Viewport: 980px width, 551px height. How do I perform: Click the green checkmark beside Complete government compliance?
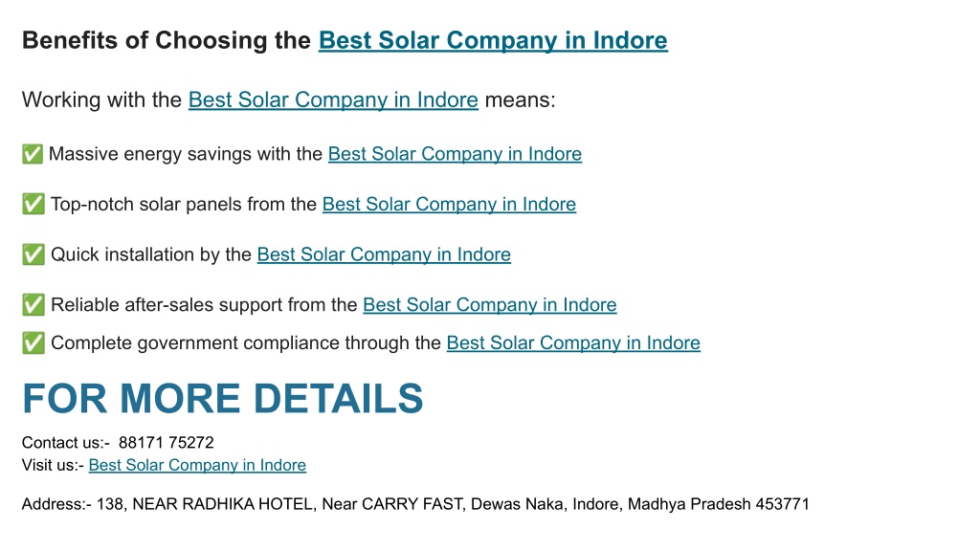(x=33, y=343)
